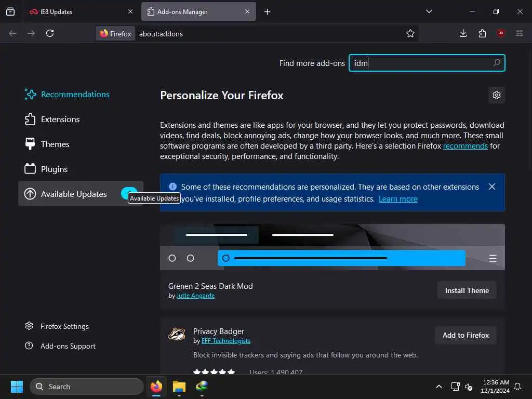Open Firefox Settings from sidebar

point(57,326)
